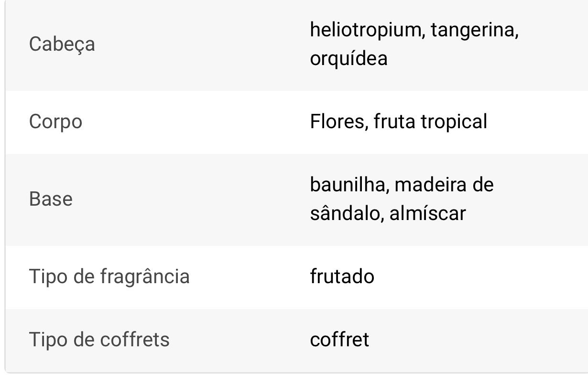588x375 pixels.
Task: Click the word "almíscar"
Action: tap(427, 213)
